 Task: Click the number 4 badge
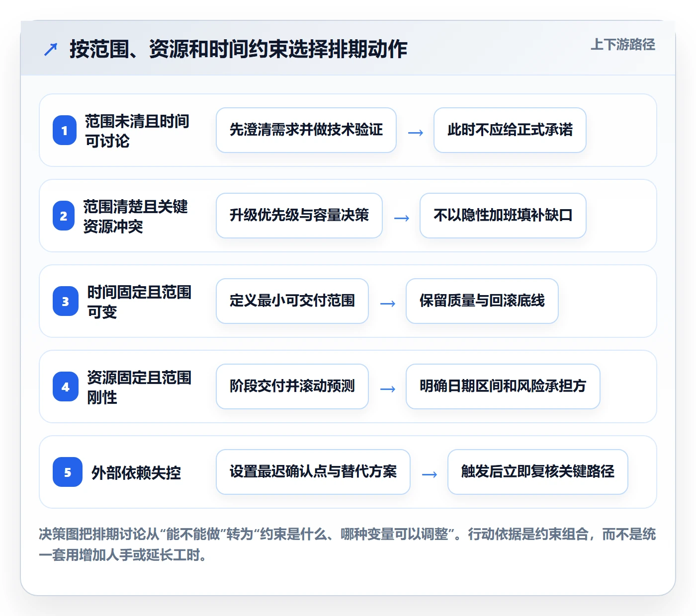click(x=66, y=386)
